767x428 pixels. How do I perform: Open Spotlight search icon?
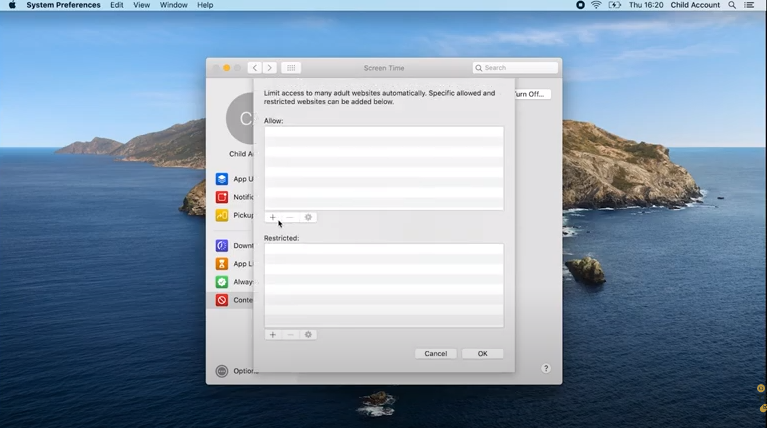click(732, 5)
